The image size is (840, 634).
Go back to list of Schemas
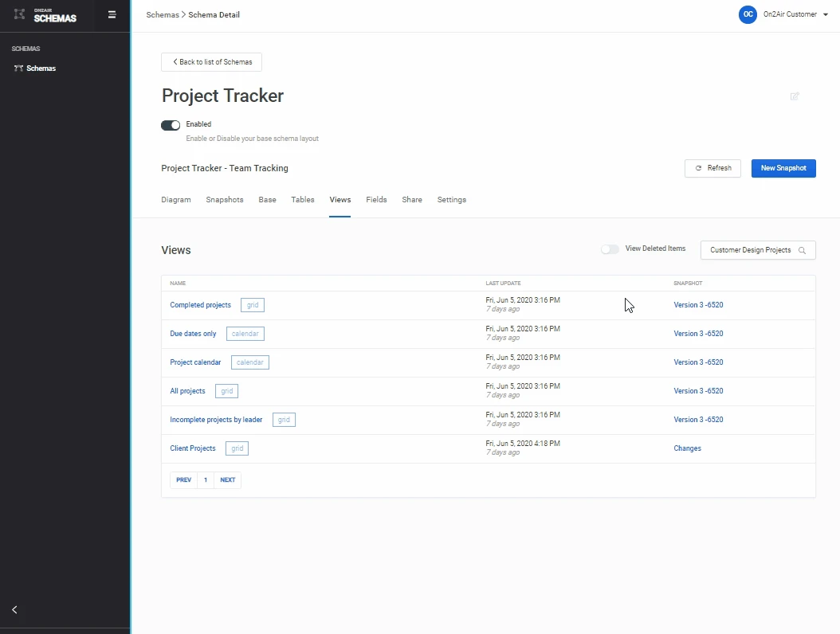point(211,62)
